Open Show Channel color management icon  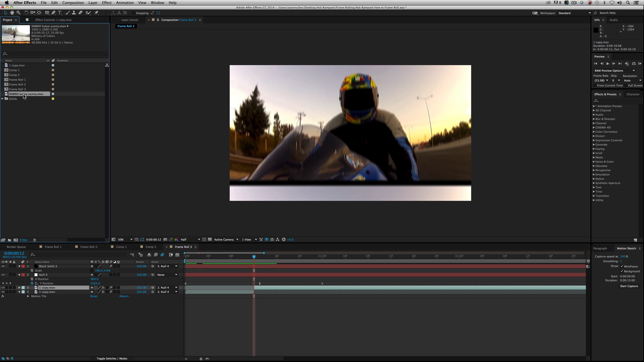coord(176,240)
